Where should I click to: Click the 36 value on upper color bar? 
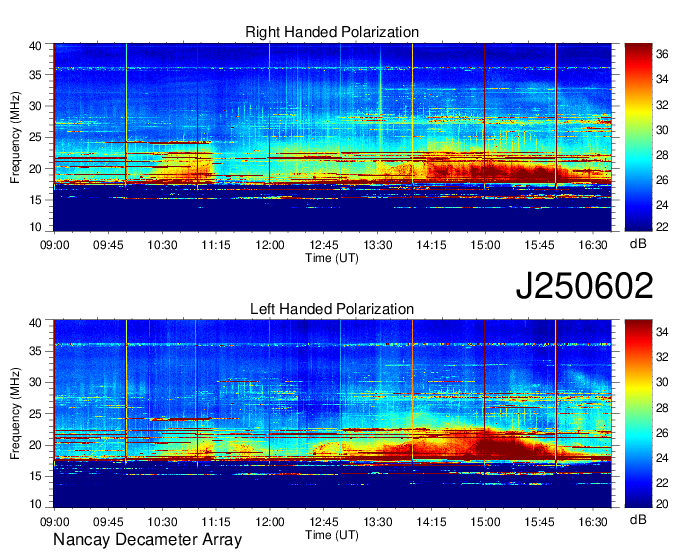662,54
